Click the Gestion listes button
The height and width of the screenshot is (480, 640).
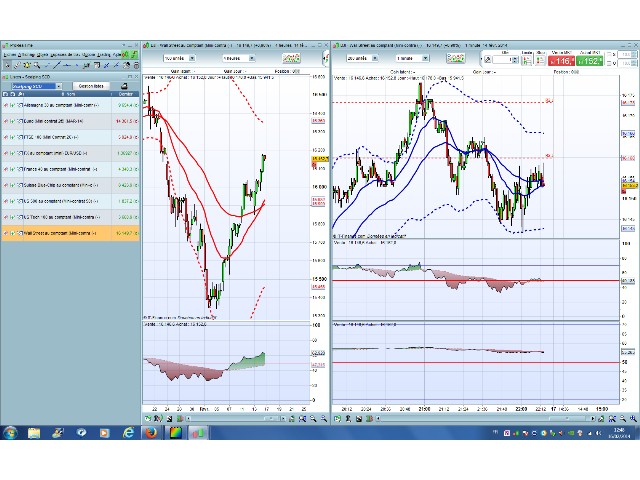tap(91, 86)
